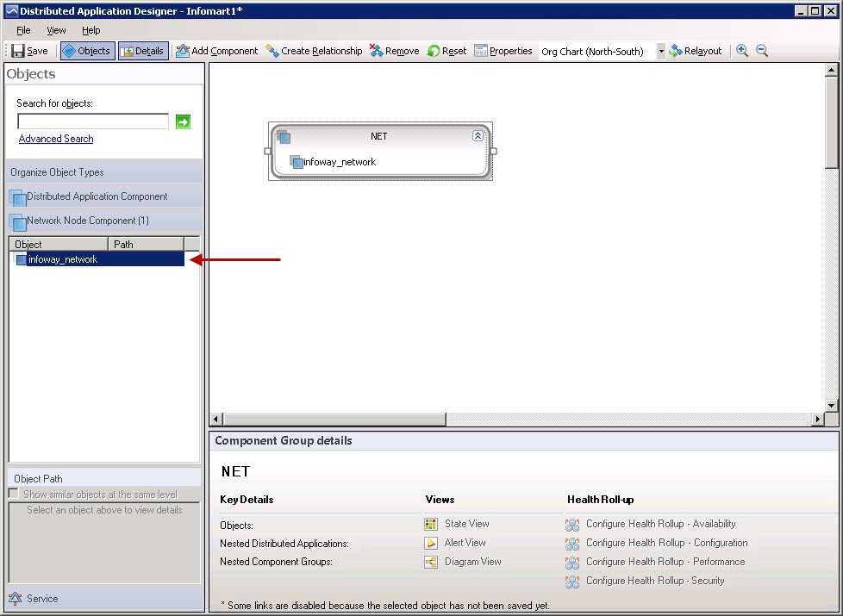Click the horizontal scrollbar thumb
The height and width of the screenshot is (616, 843).
coord(334,419)
